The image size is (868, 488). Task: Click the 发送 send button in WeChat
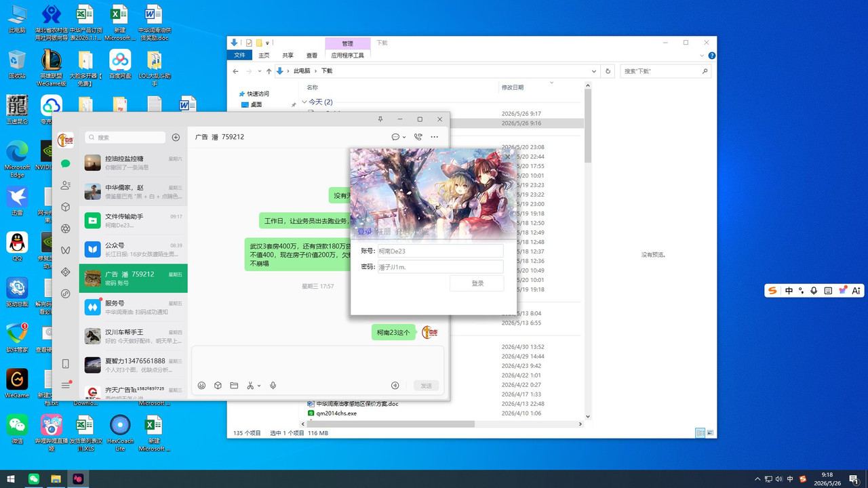[x=427, y=386]
